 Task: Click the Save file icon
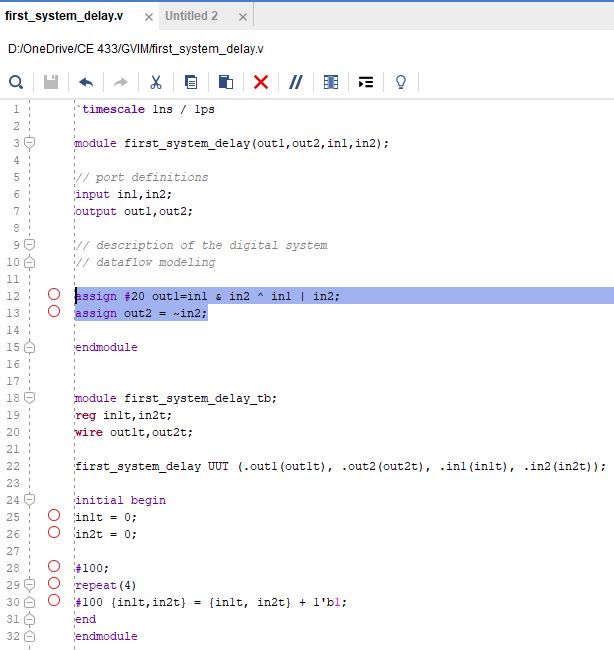pyautogui.click(x=51, y=82)
